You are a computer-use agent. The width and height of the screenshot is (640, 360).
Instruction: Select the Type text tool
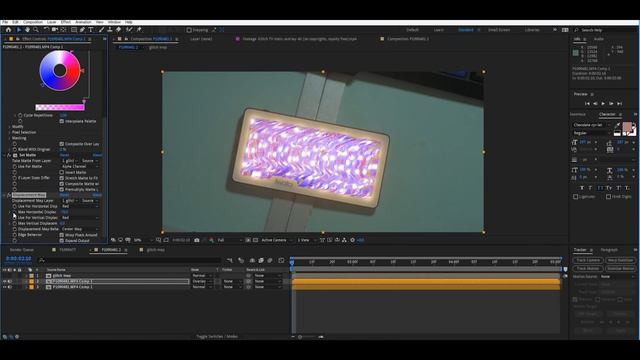click(x=91, y=30)
